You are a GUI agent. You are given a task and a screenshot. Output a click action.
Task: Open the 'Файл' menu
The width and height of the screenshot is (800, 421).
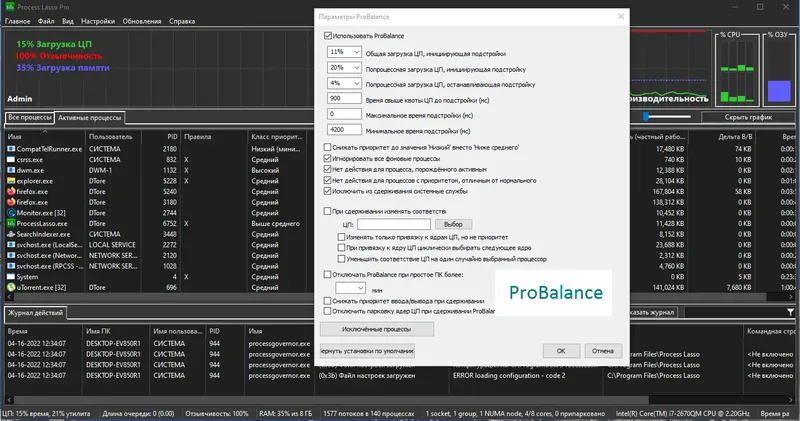(x=46, y=21)
